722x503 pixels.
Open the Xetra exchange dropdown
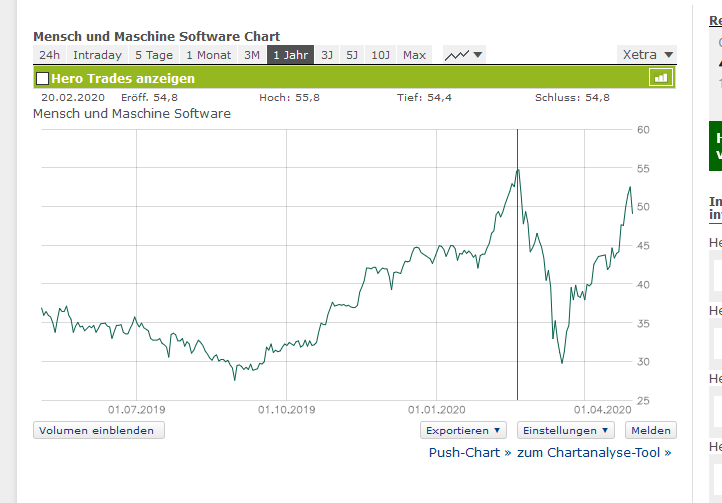click(646, 54)
